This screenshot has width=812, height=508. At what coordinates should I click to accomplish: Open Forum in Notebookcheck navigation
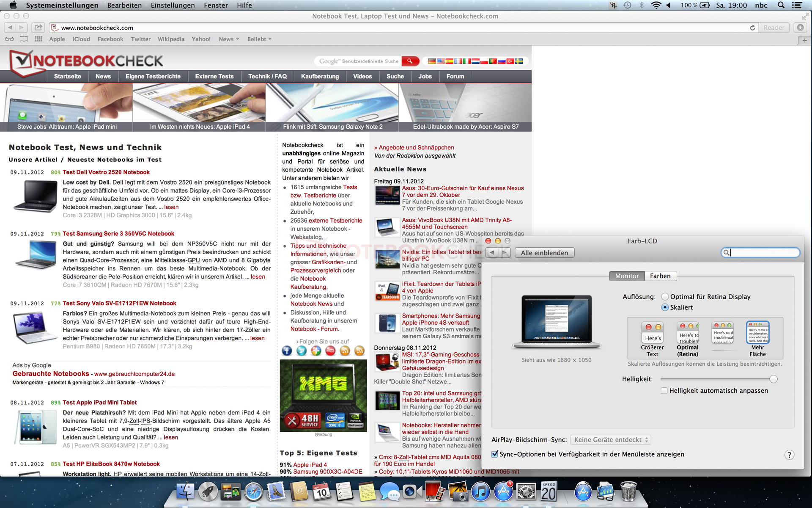455,76
